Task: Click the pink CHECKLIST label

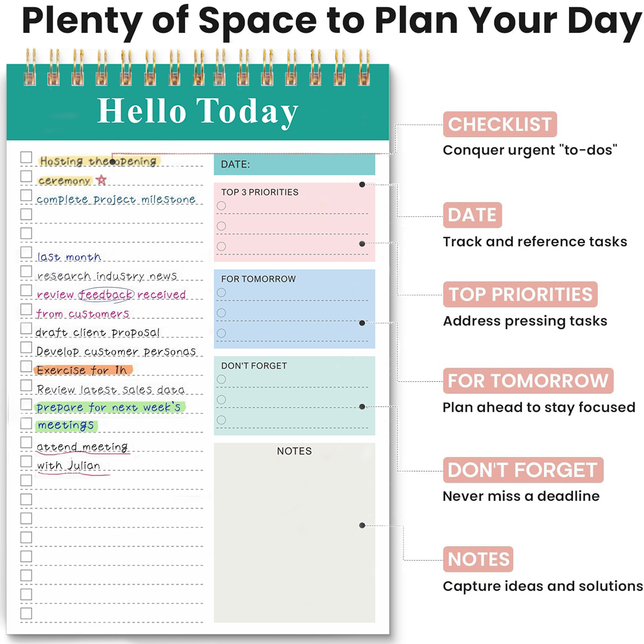Action: 500,125
